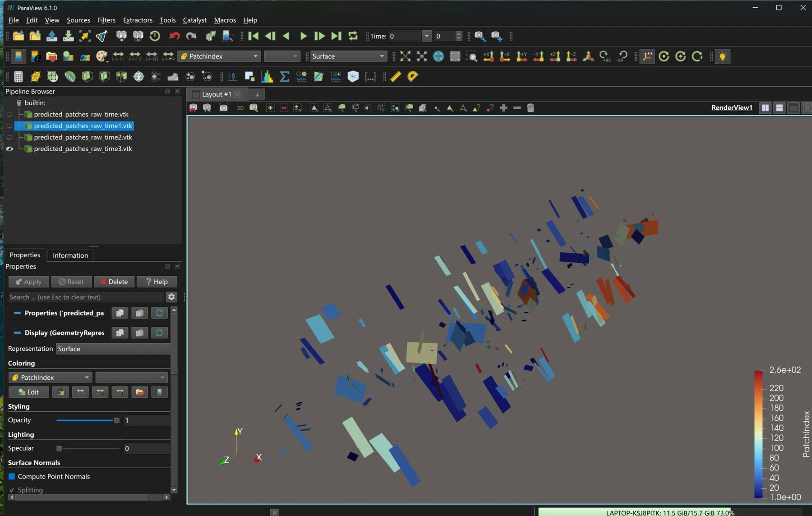Image resolution: width=812 pixels, height=516 pixels.
Task: Hide predicted_patches_raw_time3.vtk with eye toggle
Action: click(x=9, y=149)
